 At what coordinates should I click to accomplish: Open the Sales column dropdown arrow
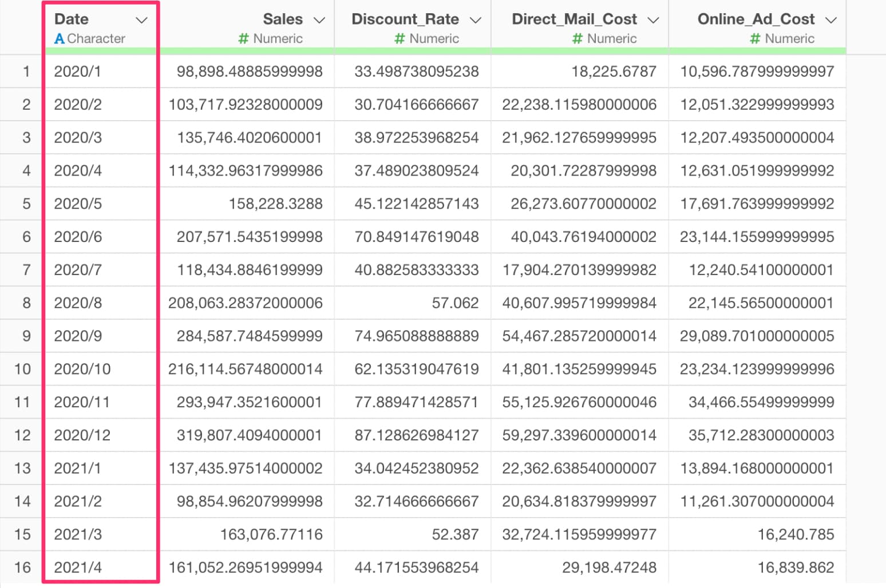[319, 20]
